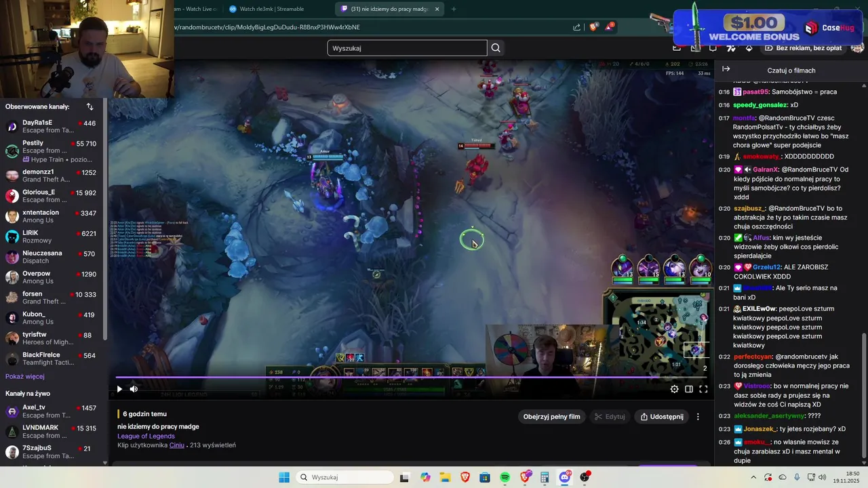Image resolution: width=868 pixels, height=488 pixels.
Task: Open a new browser tab
Action: [454, 9]
